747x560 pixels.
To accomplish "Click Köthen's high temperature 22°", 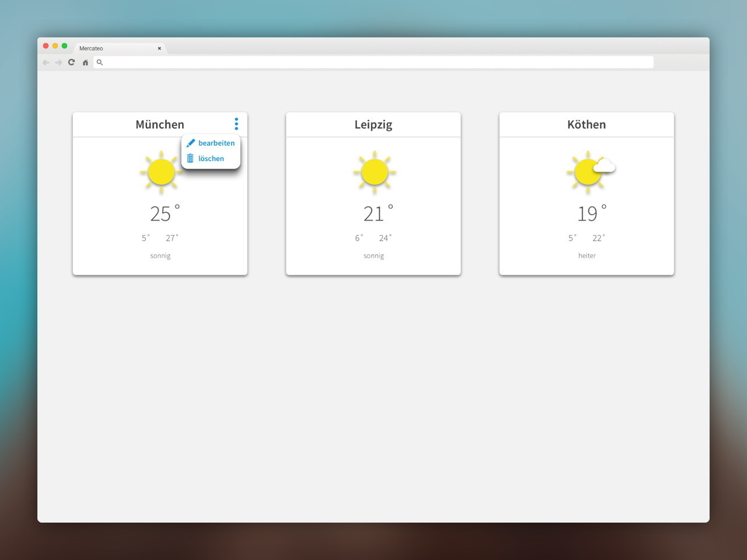I will coord(599,238).
